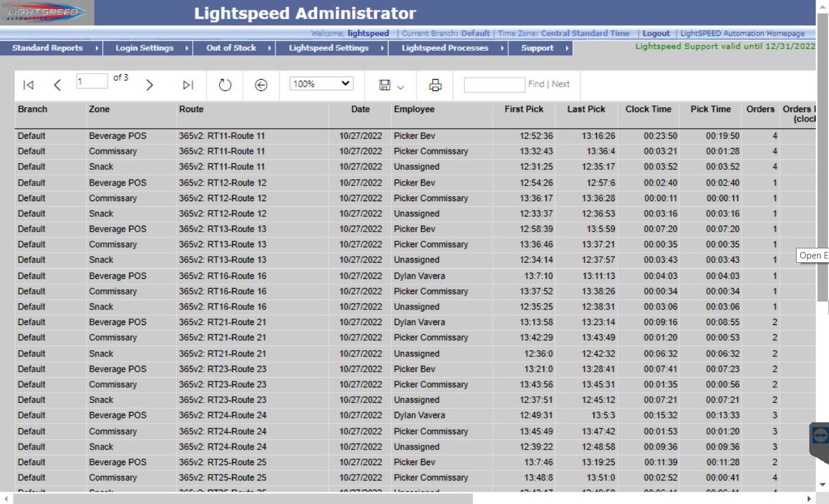Select Commissary zone in Route 11 row
This screenshot has height=504, width=829.
point(113,151)
